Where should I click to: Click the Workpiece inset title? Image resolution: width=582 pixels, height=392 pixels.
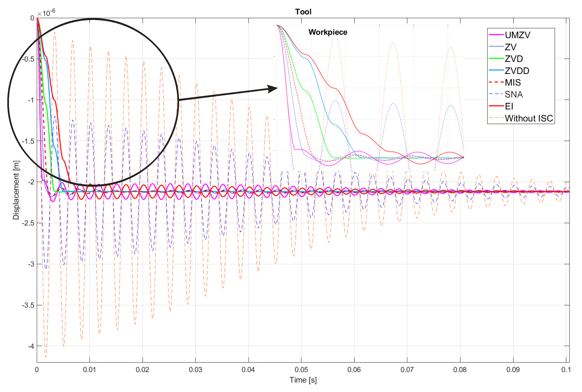(x=328, y=32)
